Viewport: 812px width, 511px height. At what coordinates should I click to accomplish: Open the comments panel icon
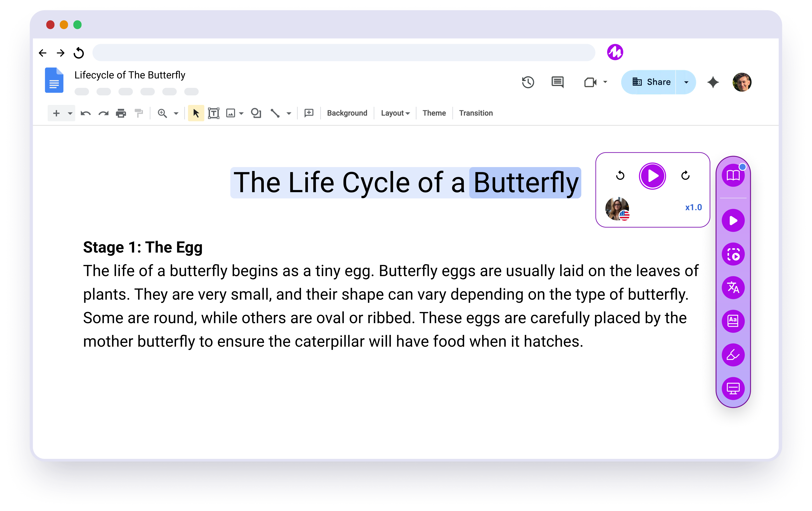(x=557, y=82)
